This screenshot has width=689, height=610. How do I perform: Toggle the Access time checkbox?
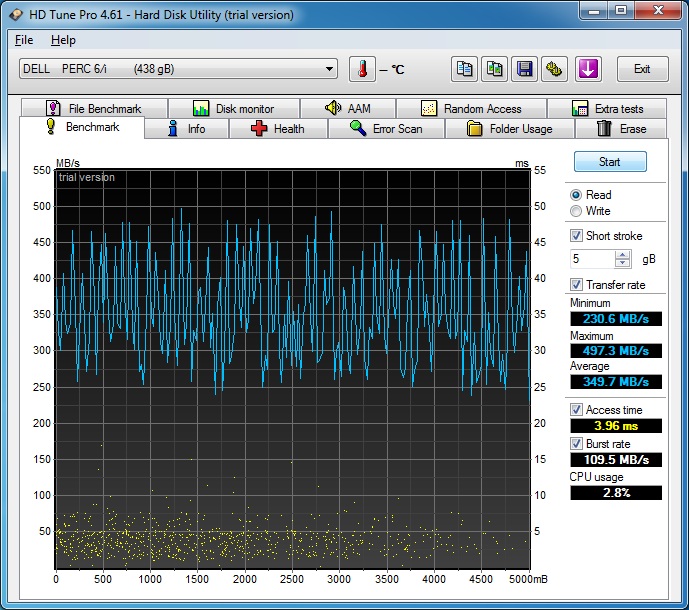576,410
